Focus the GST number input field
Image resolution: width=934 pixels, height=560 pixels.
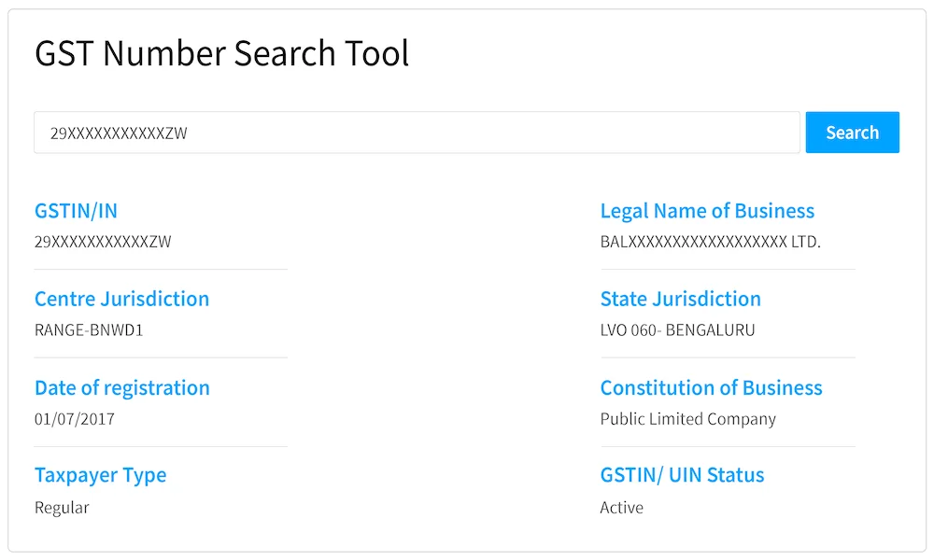(417, 133)
